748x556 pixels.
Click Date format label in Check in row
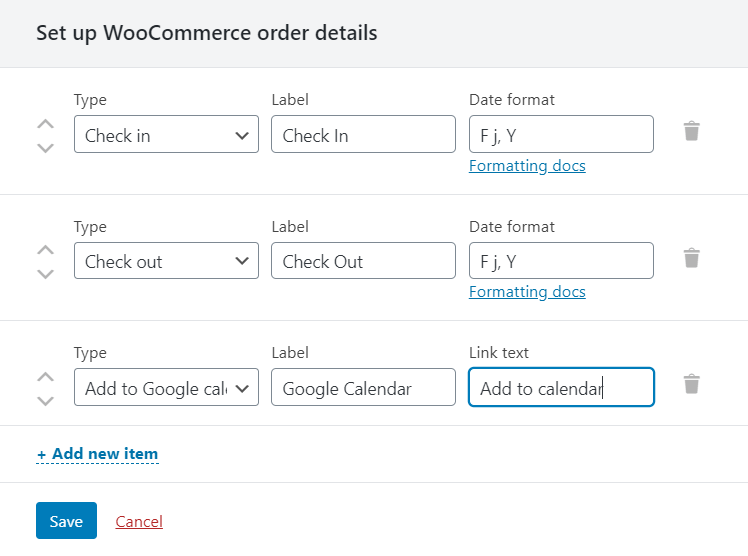(x=511, y=100)
